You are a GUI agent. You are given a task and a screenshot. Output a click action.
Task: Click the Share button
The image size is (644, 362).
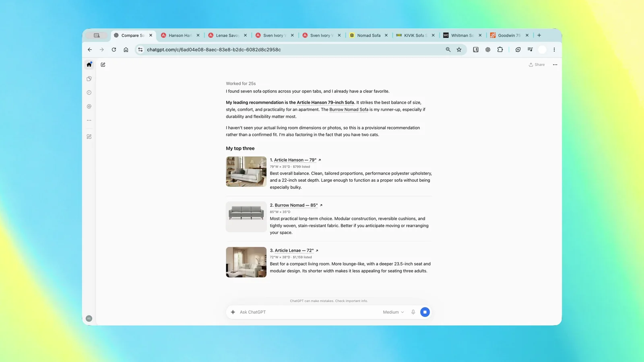point(537,65)
